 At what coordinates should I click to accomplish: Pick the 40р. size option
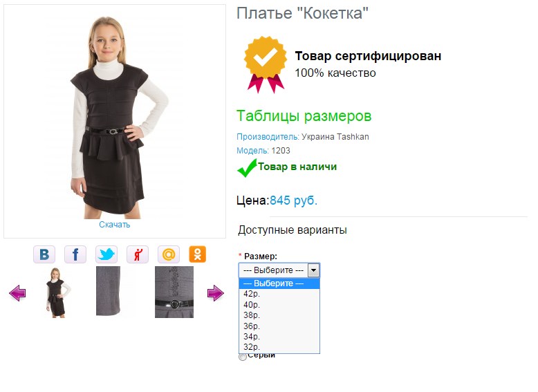(x=252, y=304)
